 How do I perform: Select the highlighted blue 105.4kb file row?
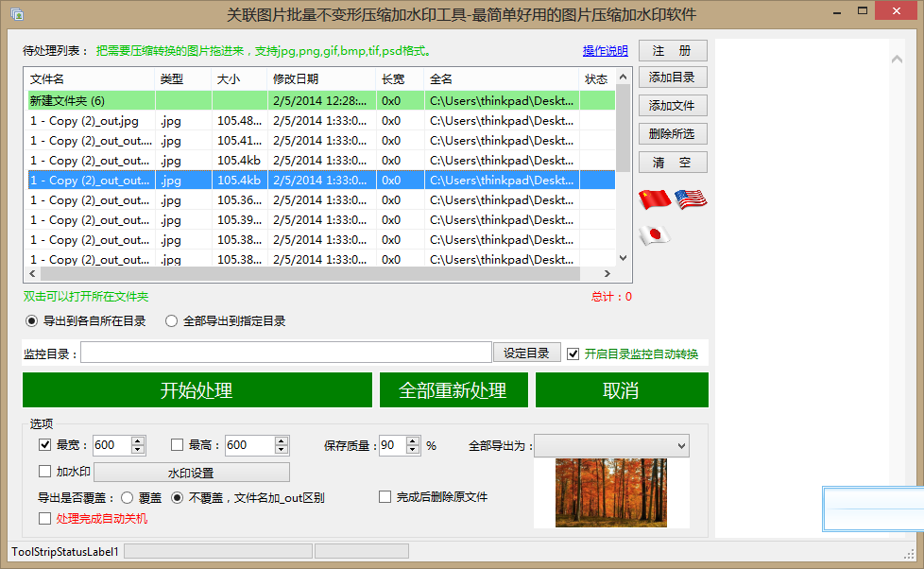tap(321, 181)
